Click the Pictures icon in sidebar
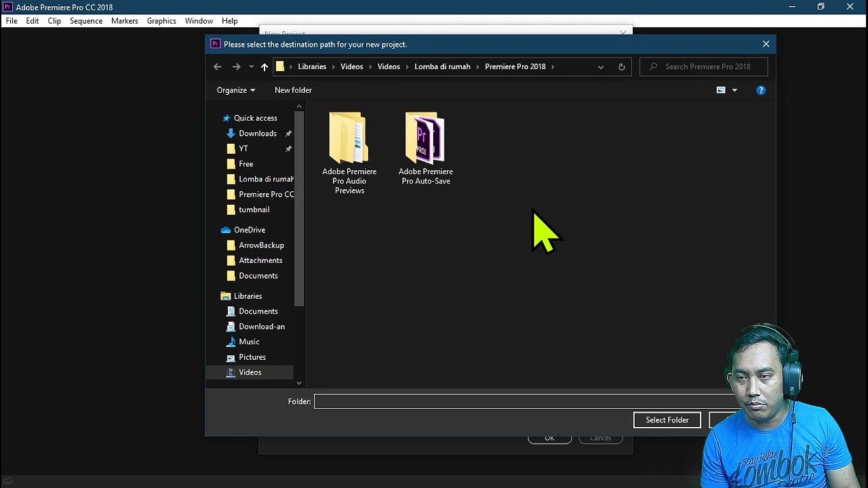This screenshot has width=868, height=488. click(231, 357)
